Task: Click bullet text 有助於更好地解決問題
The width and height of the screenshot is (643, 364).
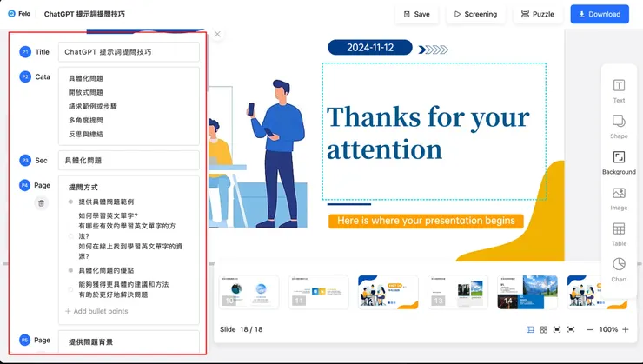Action: tap(113, 295)
